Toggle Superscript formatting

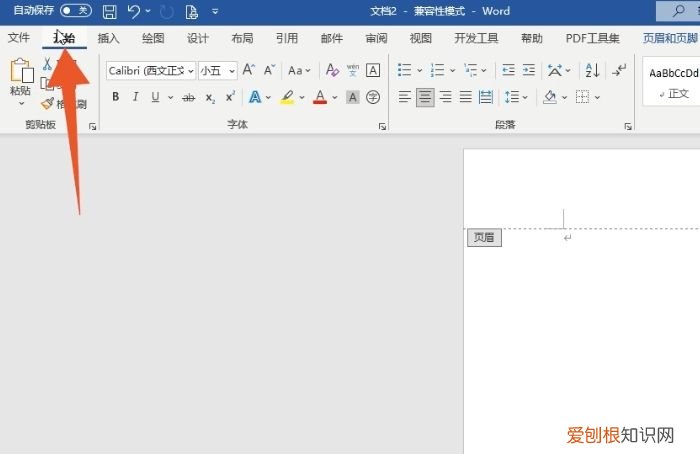pos(230,96)
